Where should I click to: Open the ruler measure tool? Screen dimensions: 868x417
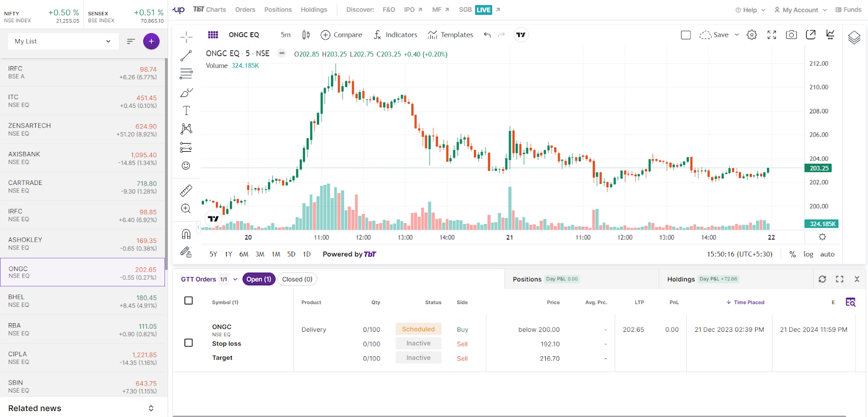pyautogui.click(x=186, y=190)
